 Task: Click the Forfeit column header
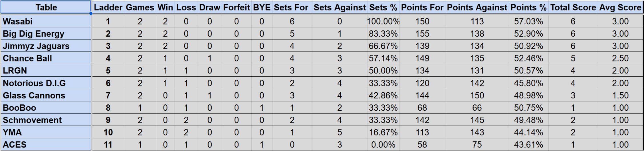pos(236,7)
